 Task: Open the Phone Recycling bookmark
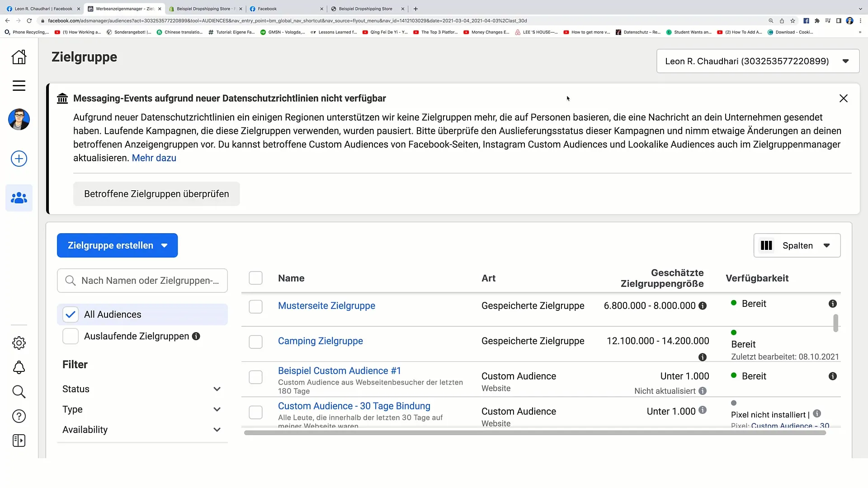(27, 32)
